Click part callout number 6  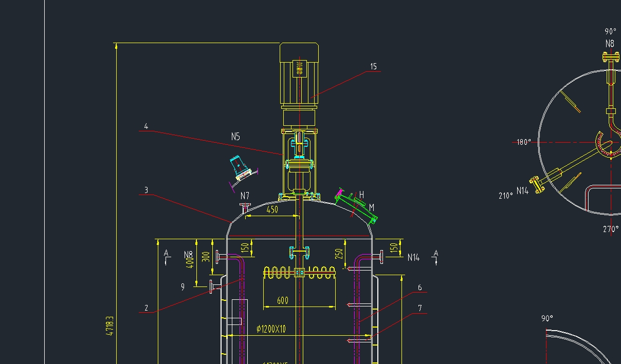pos(419,288)
